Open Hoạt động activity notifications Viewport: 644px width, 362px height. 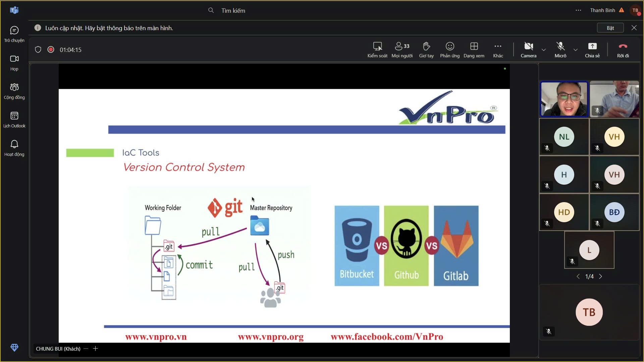click(14, 148)
